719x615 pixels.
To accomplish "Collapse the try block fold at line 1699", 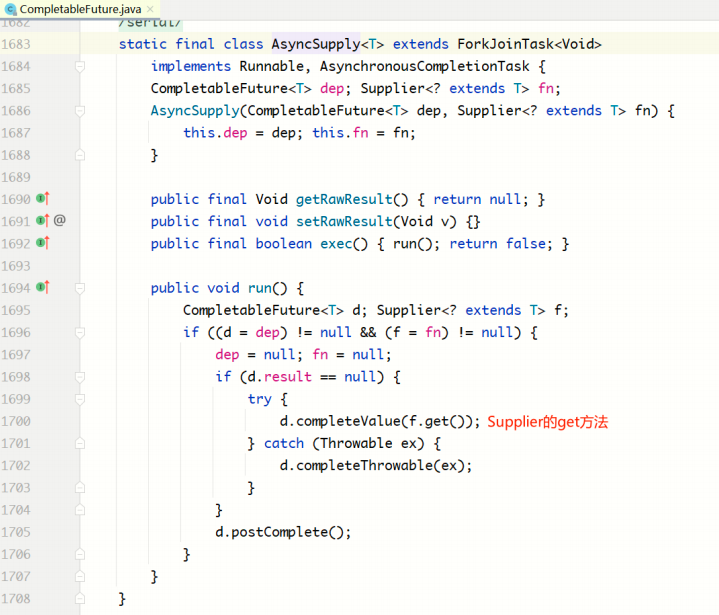I will click(80, 399).
